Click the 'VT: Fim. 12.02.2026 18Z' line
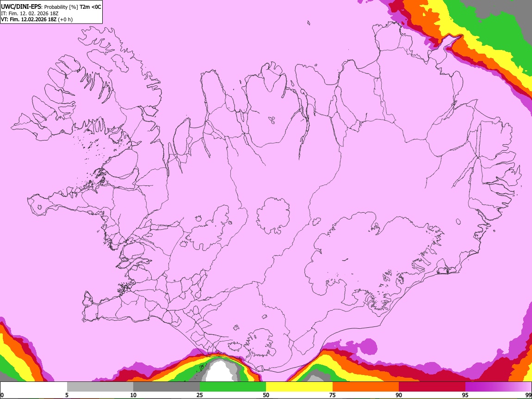Screen dimensions: 532x399 coord(29,19)
